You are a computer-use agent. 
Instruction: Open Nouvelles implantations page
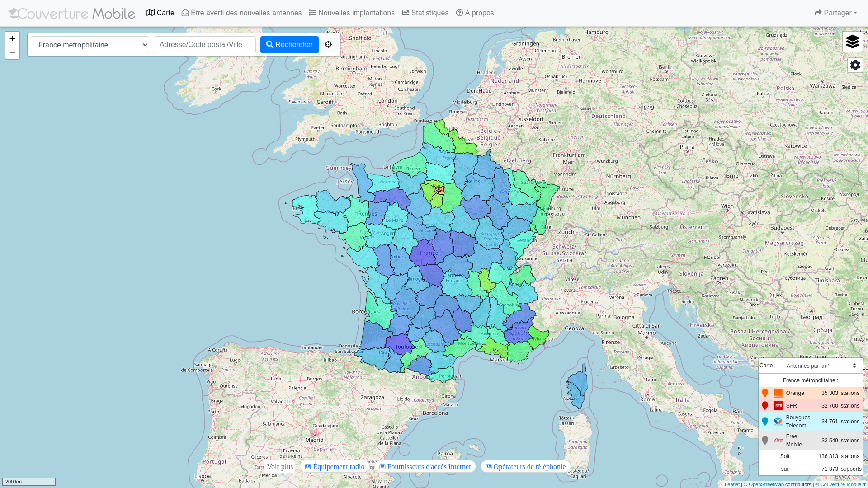pyautogui.click(x=352, y=13)
